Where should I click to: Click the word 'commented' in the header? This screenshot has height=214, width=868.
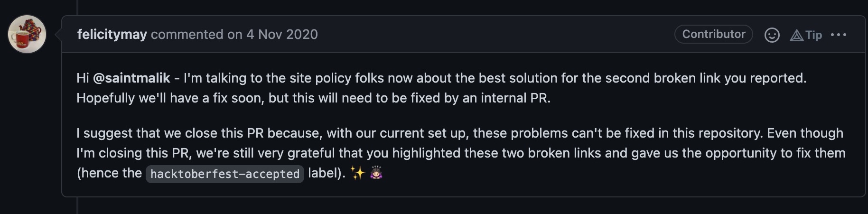(187, 35)
